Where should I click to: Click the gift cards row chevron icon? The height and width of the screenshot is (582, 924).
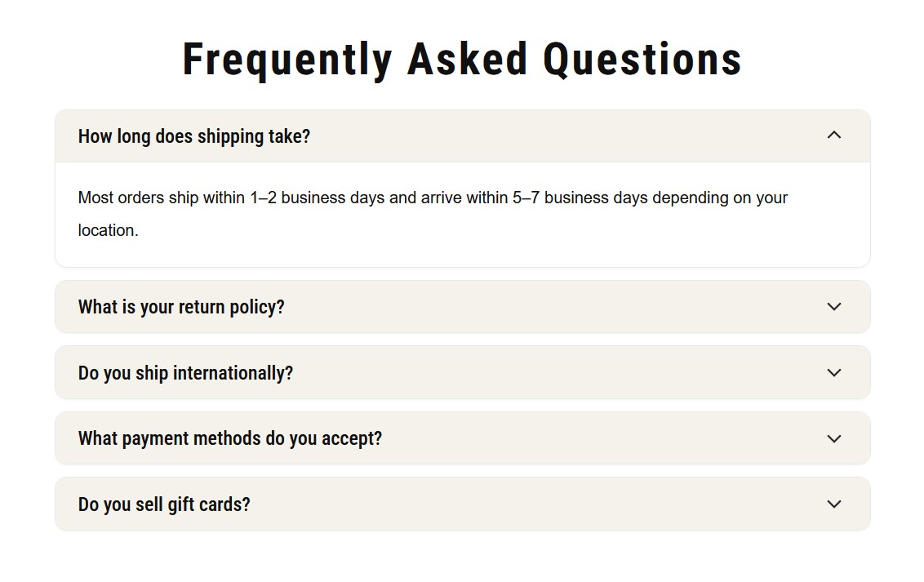click(x=834, y=504)
